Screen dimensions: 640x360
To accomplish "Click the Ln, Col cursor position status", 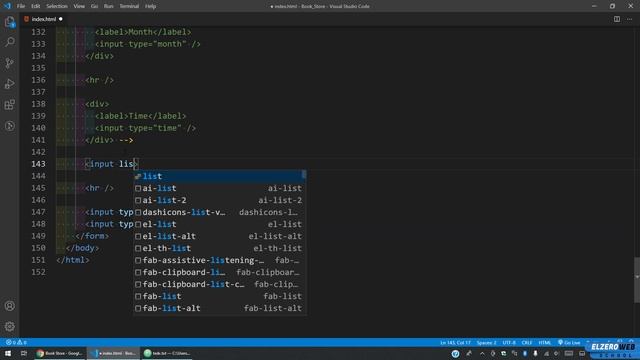I will click(x=455, y=342).
